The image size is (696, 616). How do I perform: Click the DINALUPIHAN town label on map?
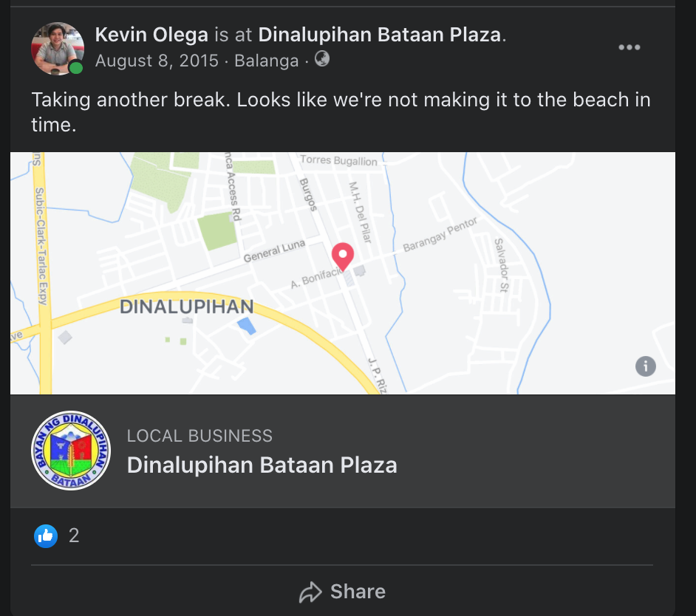click(x=186, y=307)
